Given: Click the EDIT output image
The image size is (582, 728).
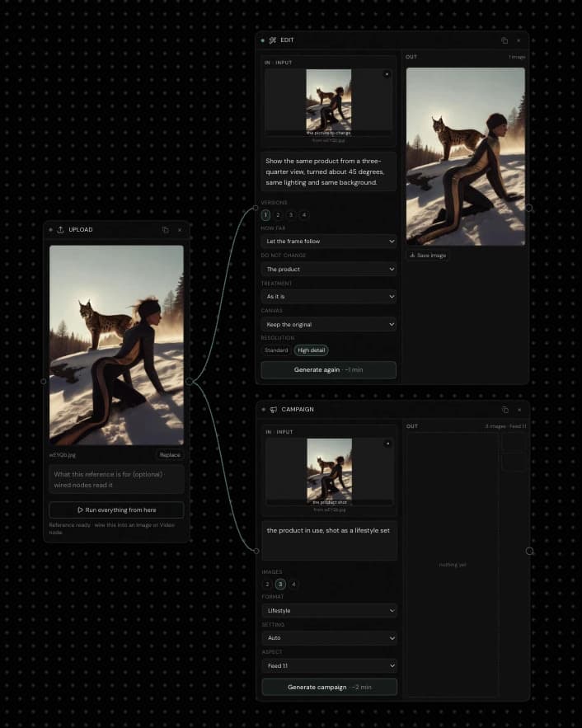Looking at the screenshot, I should tap(466, 157).
